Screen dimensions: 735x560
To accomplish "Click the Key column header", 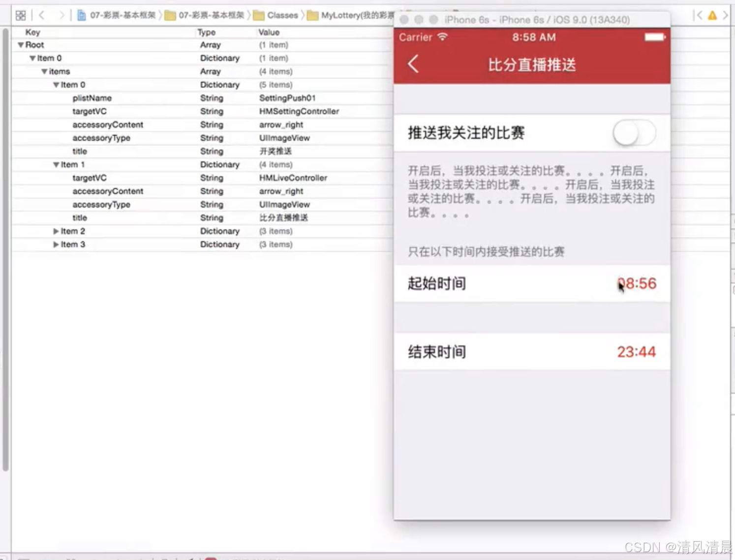I will click(32, 32).
